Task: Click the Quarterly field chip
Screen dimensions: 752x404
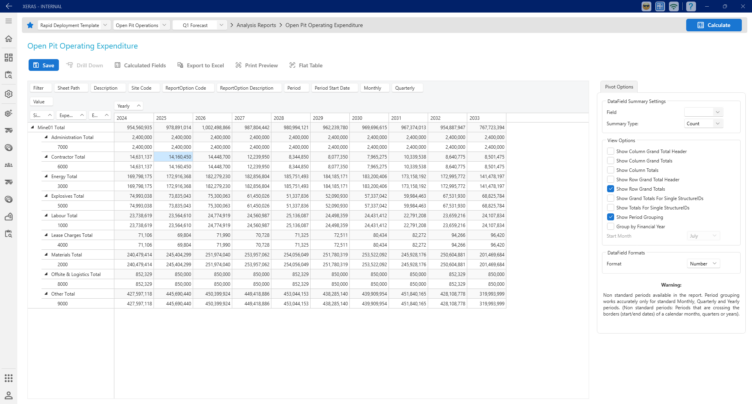Action: coord(405,88)
